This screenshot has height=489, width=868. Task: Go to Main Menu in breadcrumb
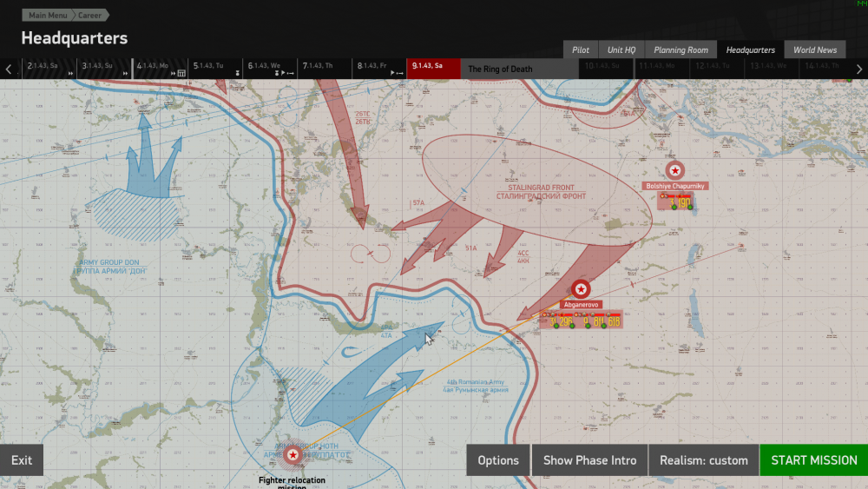click(49, 16)
